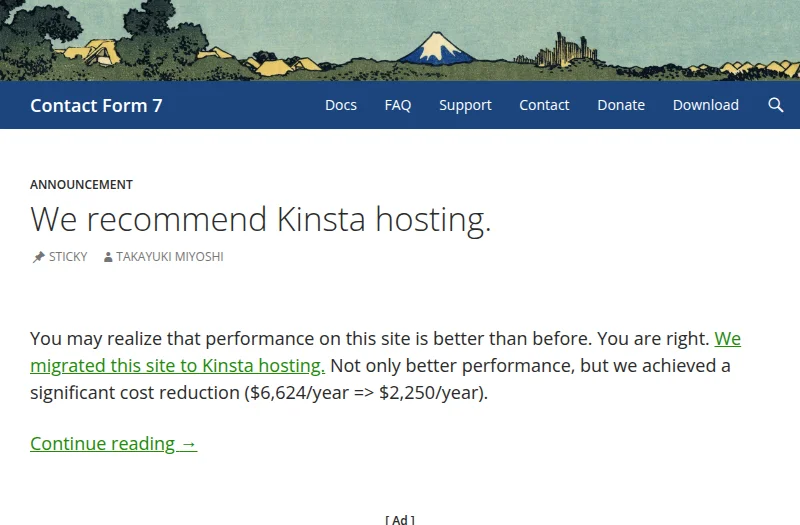
Task: Click the STICKY label text
Action: coord(68,257)
